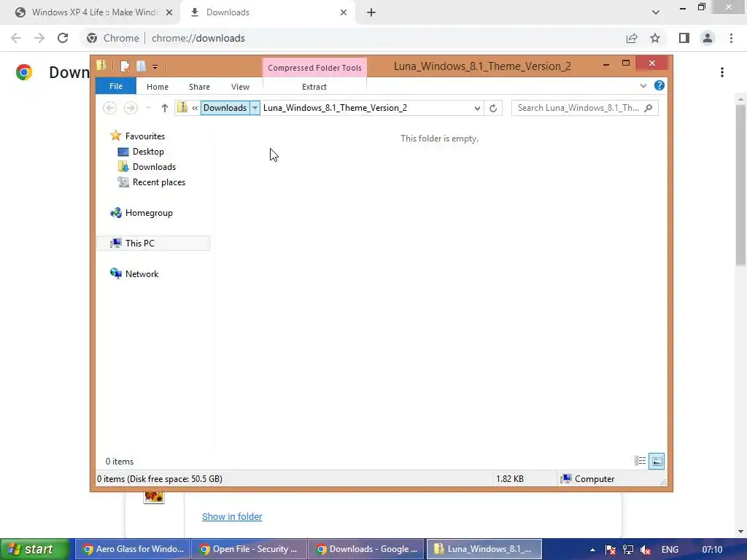Open a new Chrome tab
This screenshot has height=560, width=747.
(371, 12)
